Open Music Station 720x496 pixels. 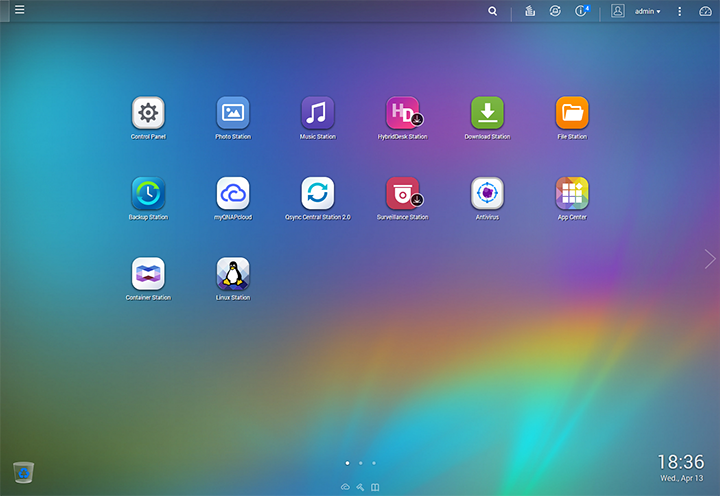click(x=317, y=113)
